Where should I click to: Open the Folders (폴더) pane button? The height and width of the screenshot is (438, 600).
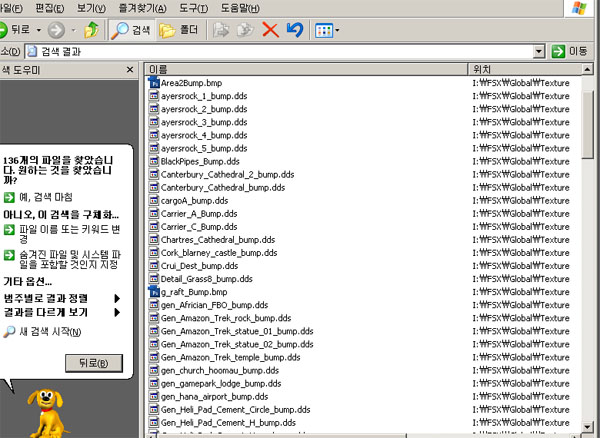click(x=179, y=30)
